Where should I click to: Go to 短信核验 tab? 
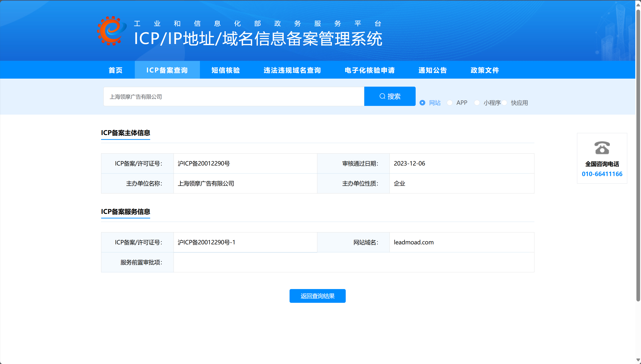coord(226,70)
